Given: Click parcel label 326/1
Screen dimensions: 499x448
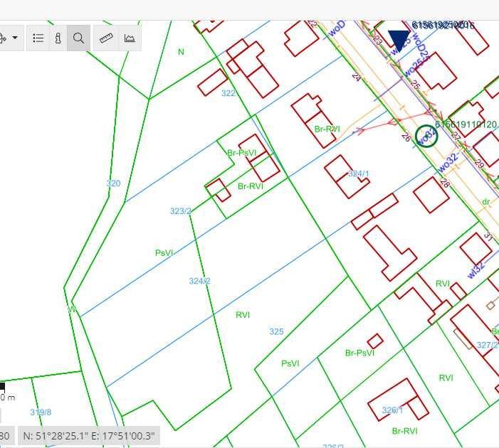Looking at the screenshot, I should [392, 410].
